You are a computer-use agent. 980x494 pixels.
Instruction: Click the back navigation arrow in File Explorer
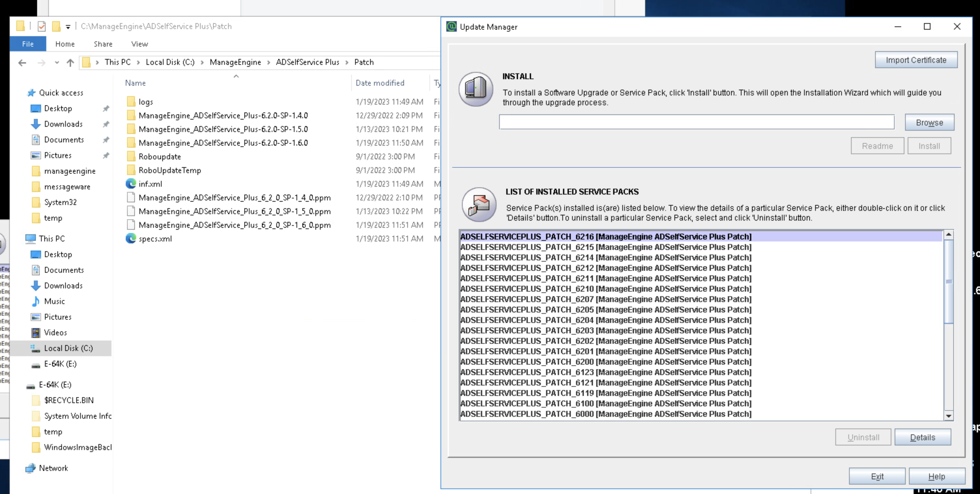click(22, 63)
